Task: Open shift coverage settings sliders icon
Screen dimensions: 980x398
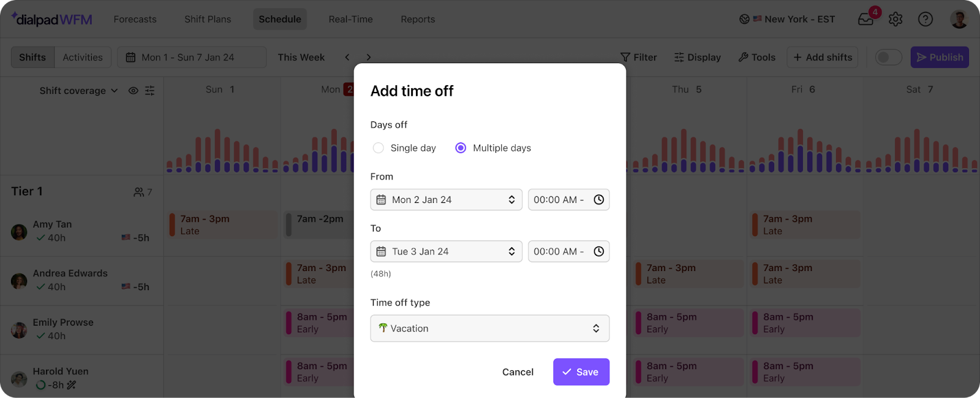Action: (149, 91)
